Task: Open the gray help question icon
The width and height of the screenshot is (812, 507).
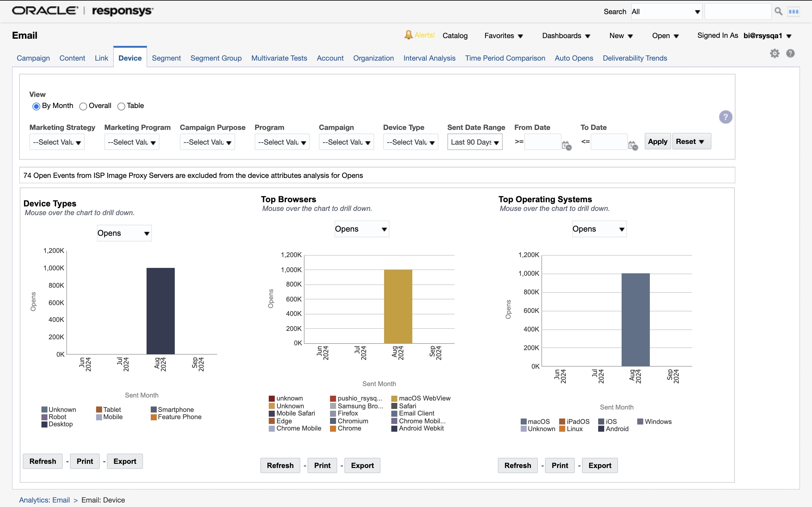Action: [790, 53]
